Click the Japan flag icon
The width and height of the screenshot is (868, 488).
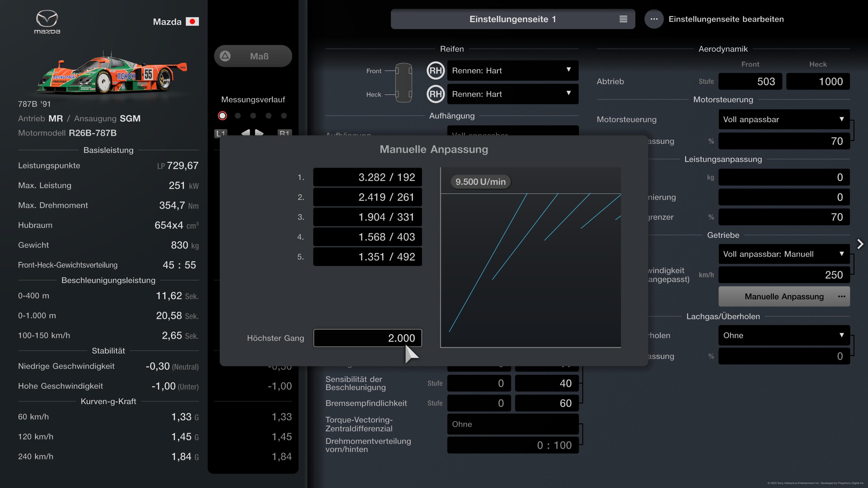click(x=192, y=21)
